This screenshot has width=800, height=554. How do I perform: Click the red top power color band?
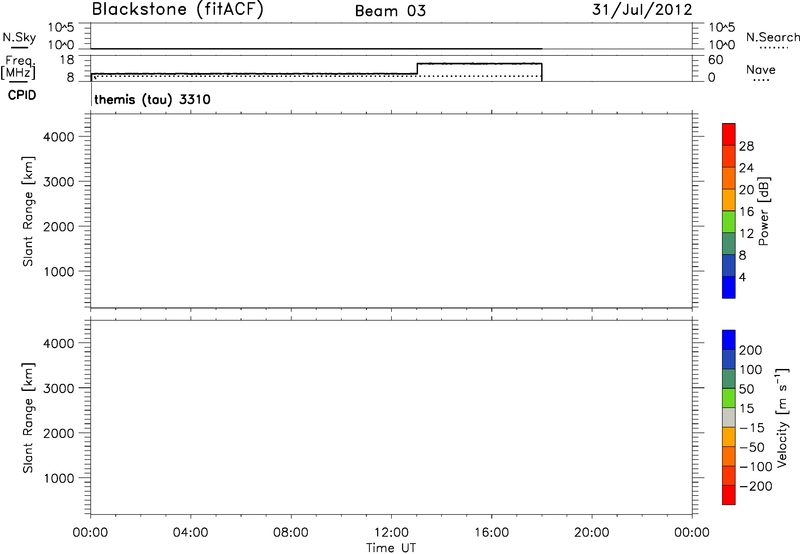729,135
